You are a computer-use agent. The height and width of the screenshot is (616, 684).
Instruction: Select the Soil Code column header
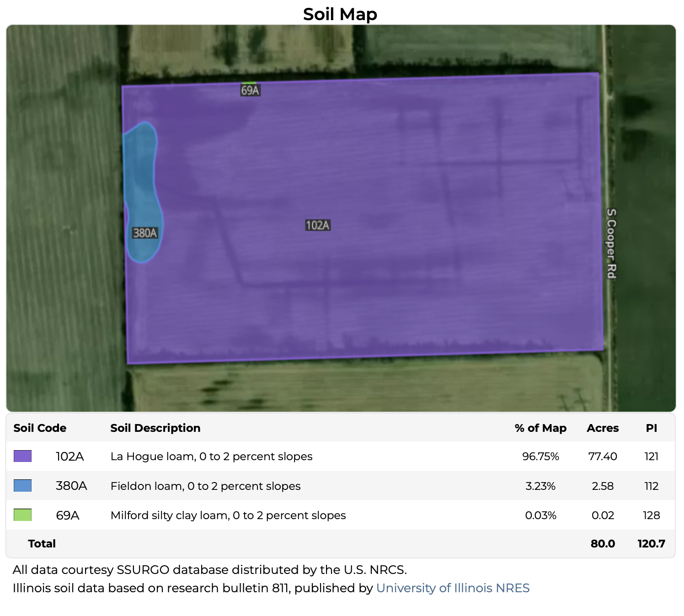40,428
